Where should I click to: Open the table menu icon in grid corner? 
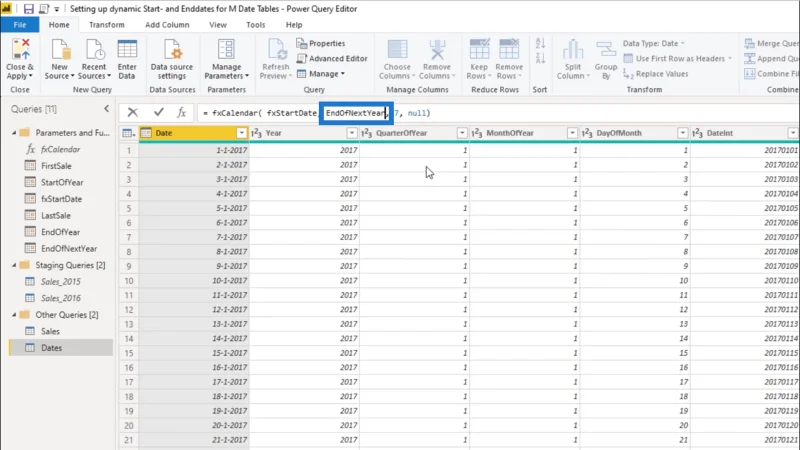click(129, 133)
